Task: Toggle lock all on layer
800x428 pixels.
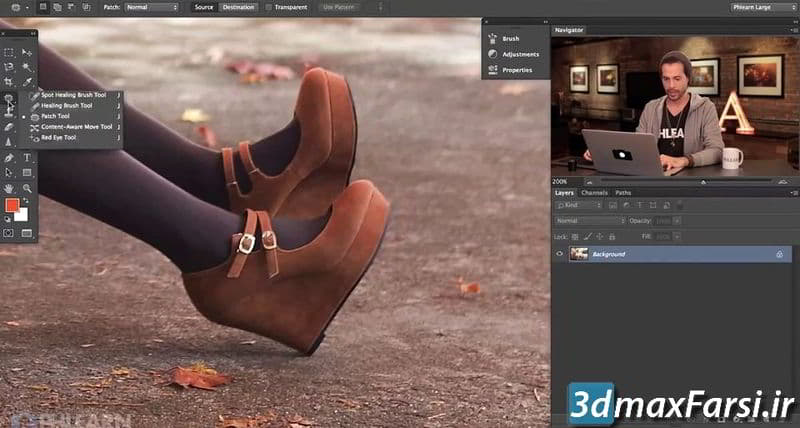Action: [x=612, y=237]
